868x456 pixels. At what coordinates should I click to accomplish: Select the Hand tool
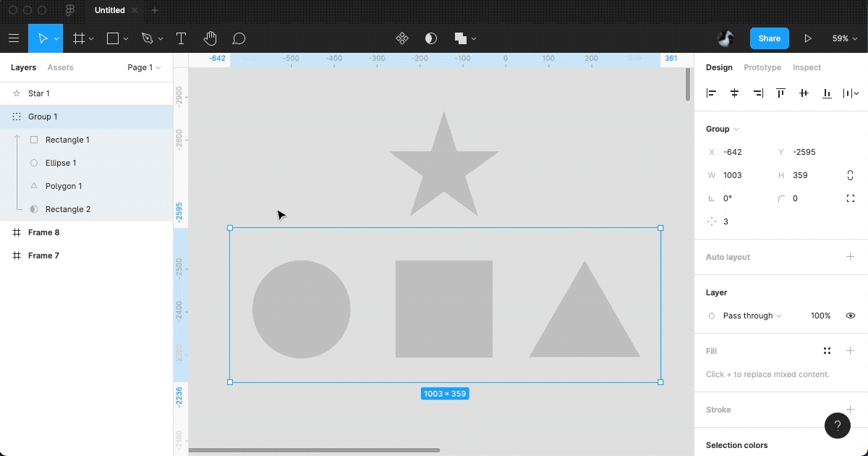(x=210, y=38)
